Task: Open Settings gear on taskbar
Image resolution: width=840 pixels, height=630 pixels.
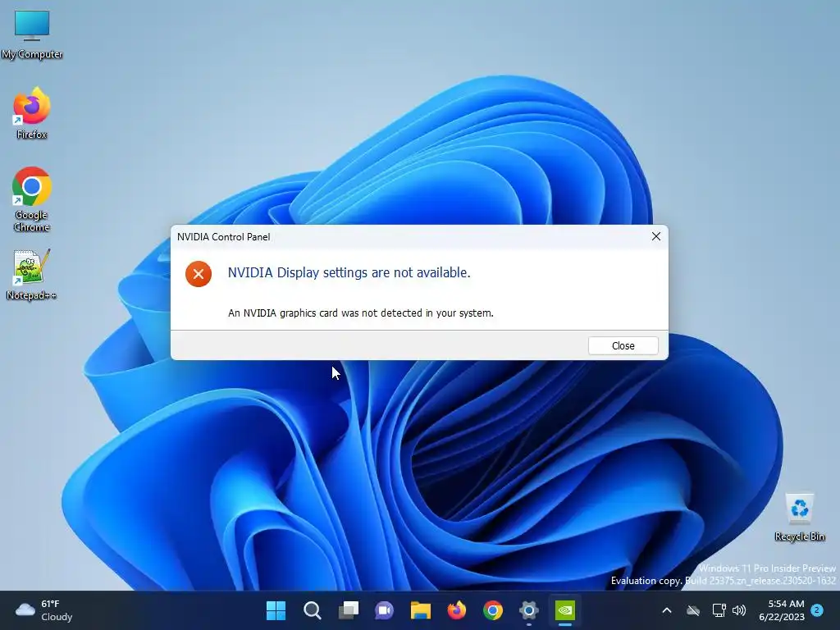Action: click(529, 610)
